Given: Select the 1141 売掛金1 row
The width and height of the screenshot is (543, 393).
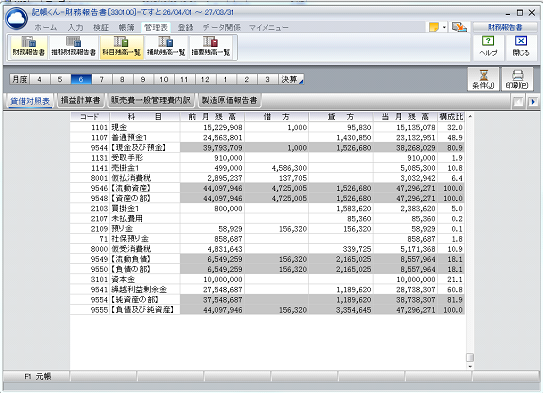Looking at the screenshot, I should [x=267, y=168].
